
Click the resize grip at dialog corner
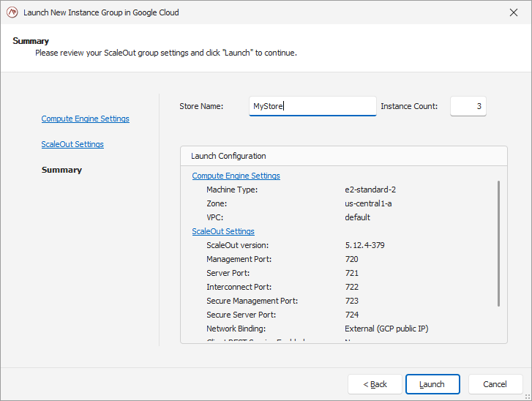click(528, 397)
